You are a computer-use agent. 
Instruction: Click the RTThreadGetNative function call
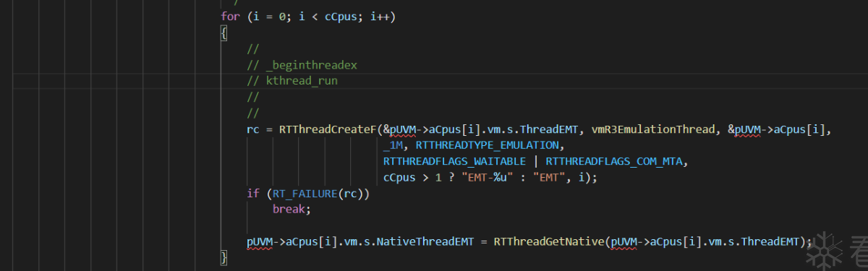click(550, 242)
